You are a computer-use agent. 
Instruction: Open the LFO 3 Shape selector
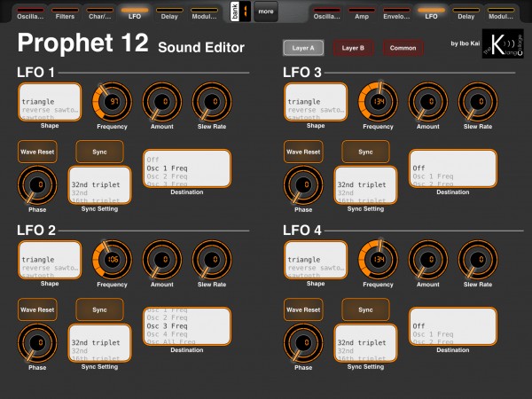tap(316, 102)
